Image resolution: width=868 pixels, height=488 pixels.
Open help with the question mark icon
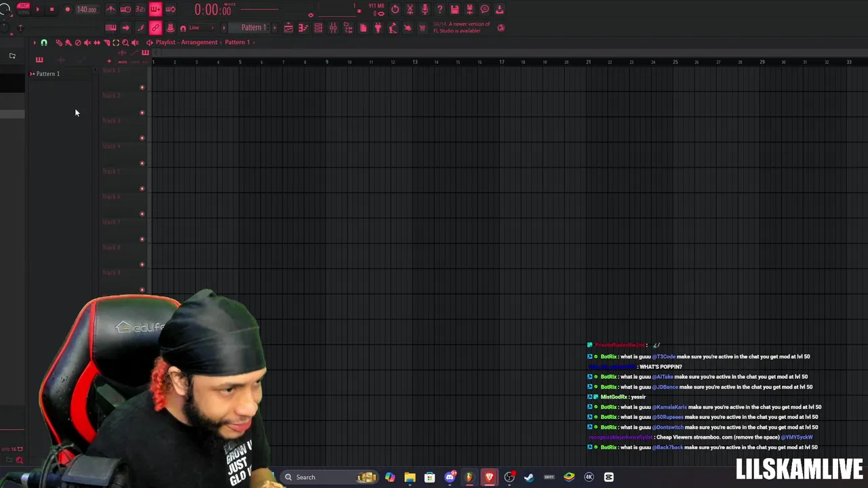(439, 9)
